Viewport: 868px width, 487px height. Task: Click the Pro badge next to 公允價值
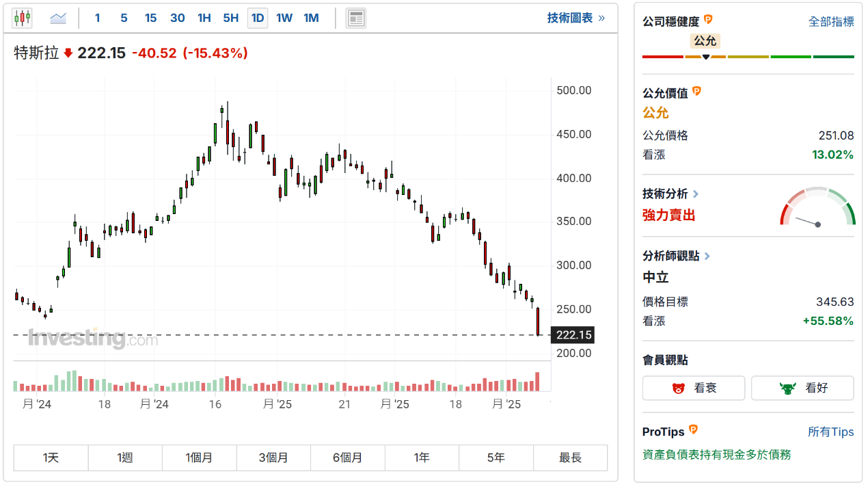tap(696, 91)
